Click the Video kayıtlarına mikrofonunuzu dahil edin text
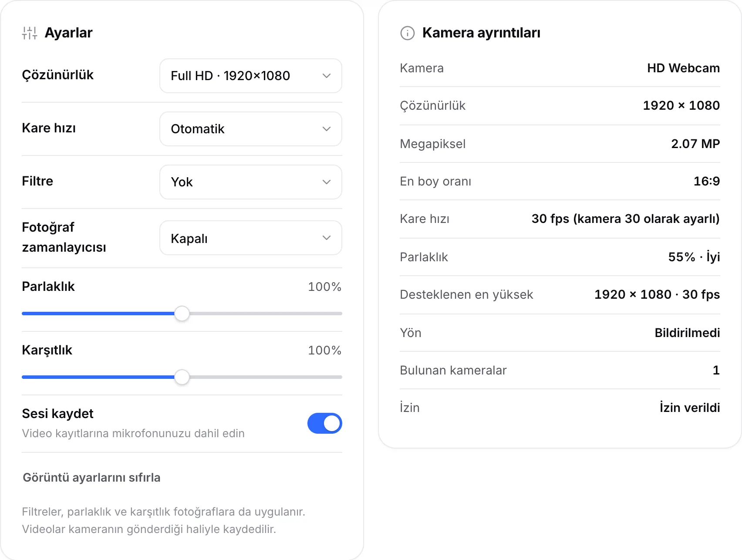 pyautogui.click(x=133, y=433)
